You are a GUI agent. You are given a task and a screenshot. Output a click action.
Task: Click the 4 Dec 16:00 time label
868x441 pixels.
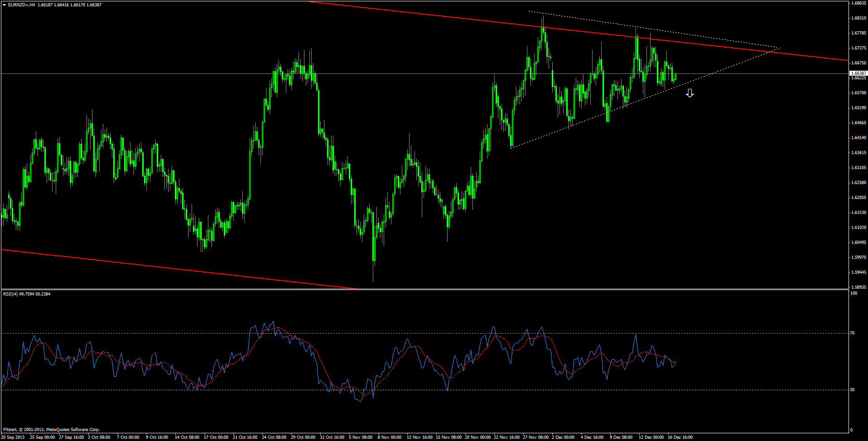592,437
